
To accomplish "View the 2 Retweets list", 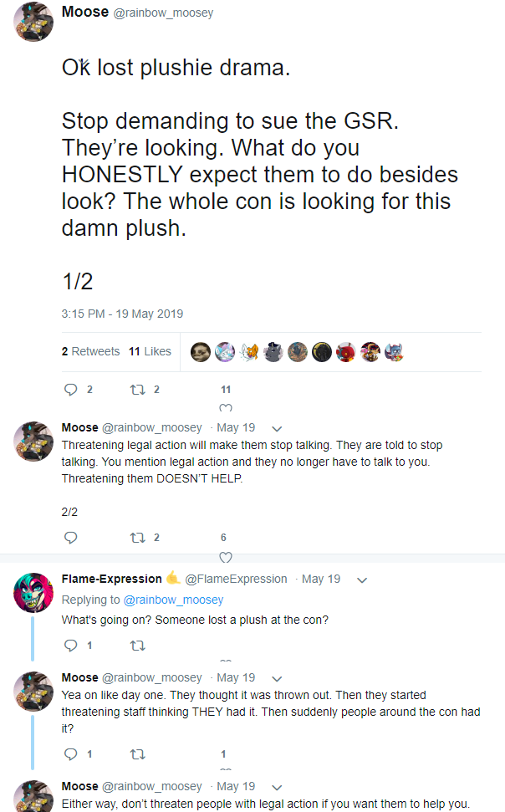I will coord(90,351).
